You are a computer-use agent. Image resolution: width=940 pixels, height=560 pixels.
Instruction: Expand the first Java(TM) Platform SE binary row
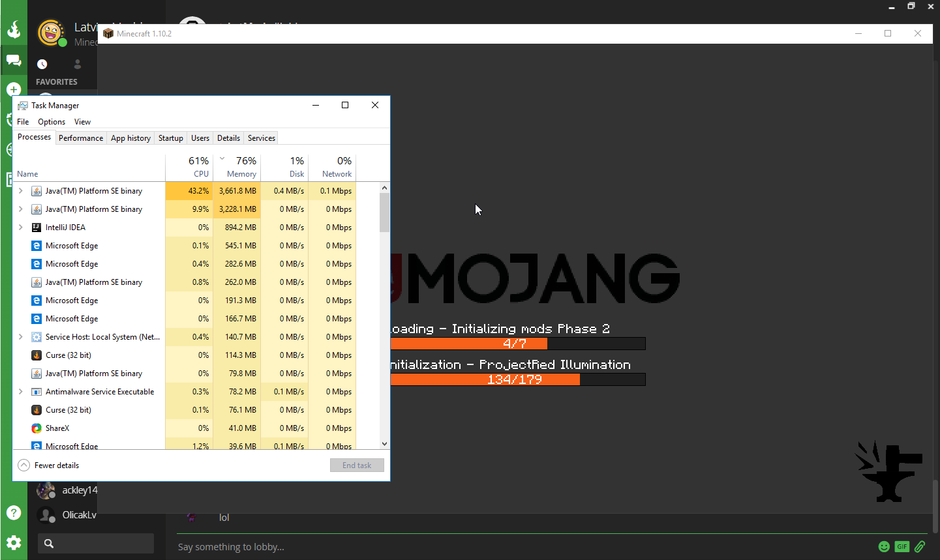[x=21, y=191]
